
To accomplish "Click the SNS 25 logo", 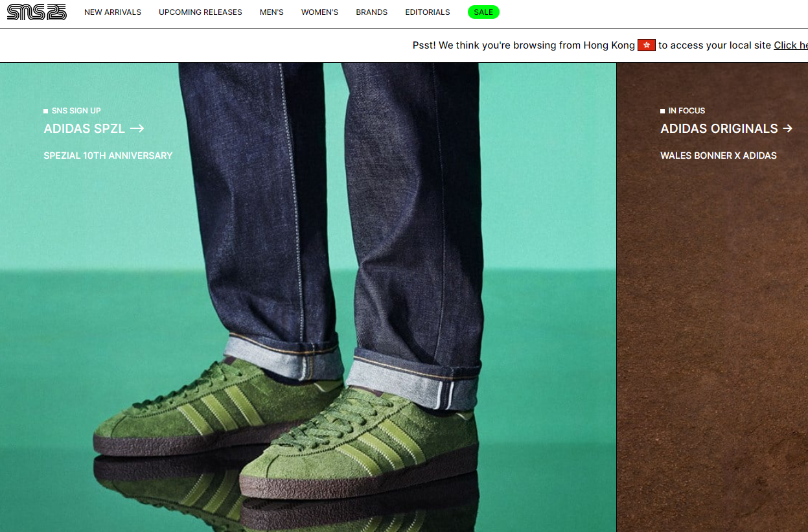I will (x=37, y=12).
